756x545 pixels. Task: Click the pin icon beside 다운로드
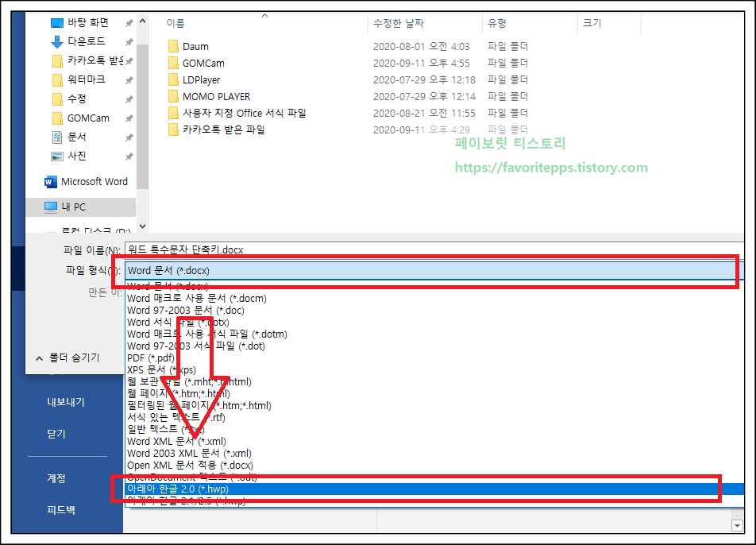click(x=129, y=42)
